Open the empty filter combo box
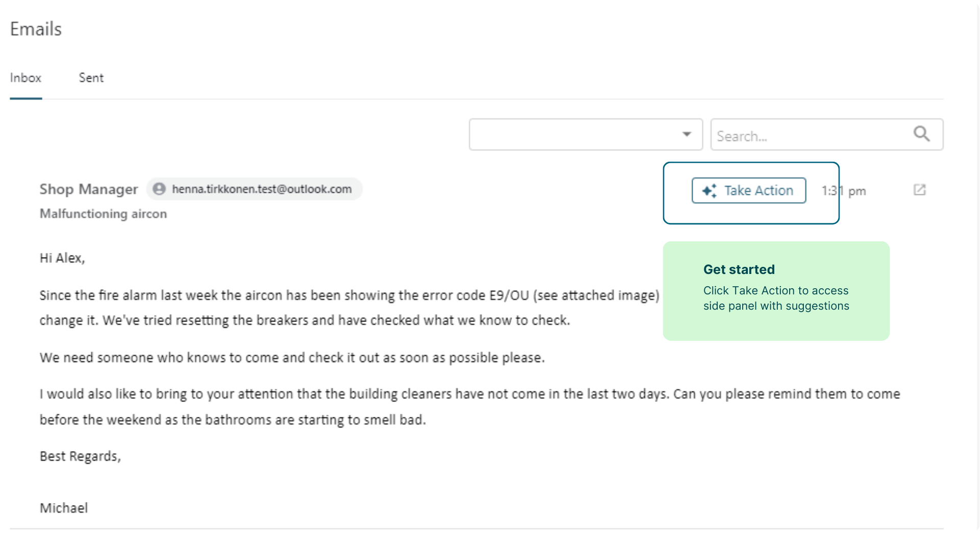 tap(577, 135)
